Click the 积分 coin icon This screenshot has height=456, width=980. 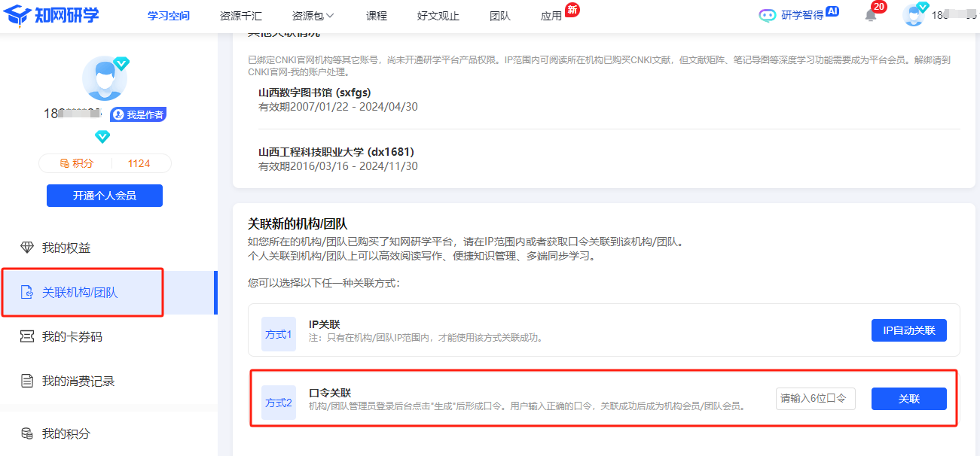[x=65, y=163]
